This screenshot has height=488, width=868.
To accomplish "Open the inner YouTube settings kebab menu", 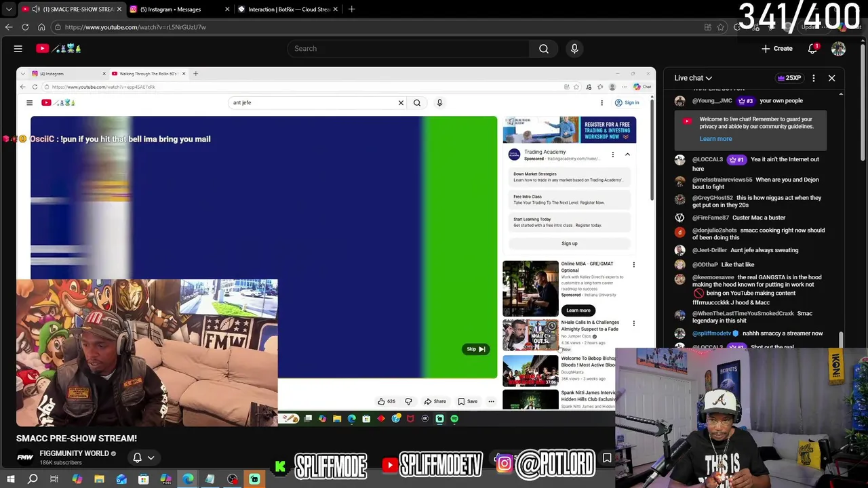I will pyautogui.click(x=601, y=102).
